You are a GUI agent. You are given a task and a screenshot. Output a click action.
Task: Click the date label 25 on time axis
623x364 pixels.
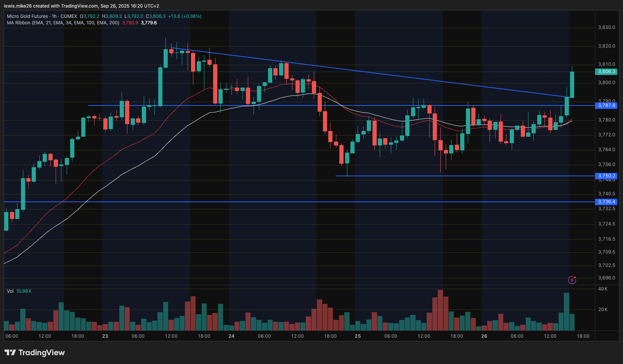(358, 336)
